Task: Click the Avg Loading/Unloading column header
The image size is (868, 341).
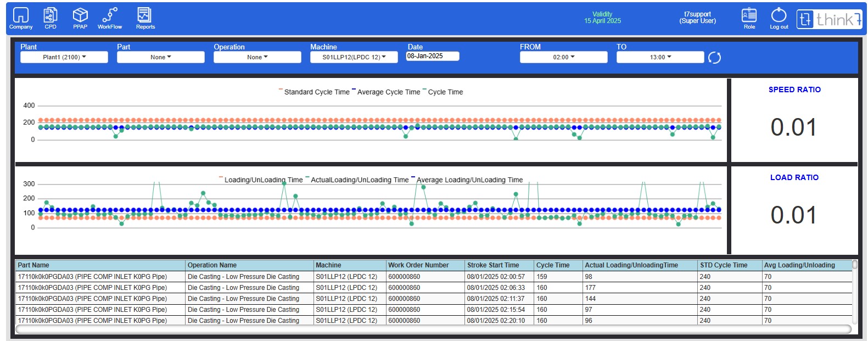Action: (x=807, y=265)
